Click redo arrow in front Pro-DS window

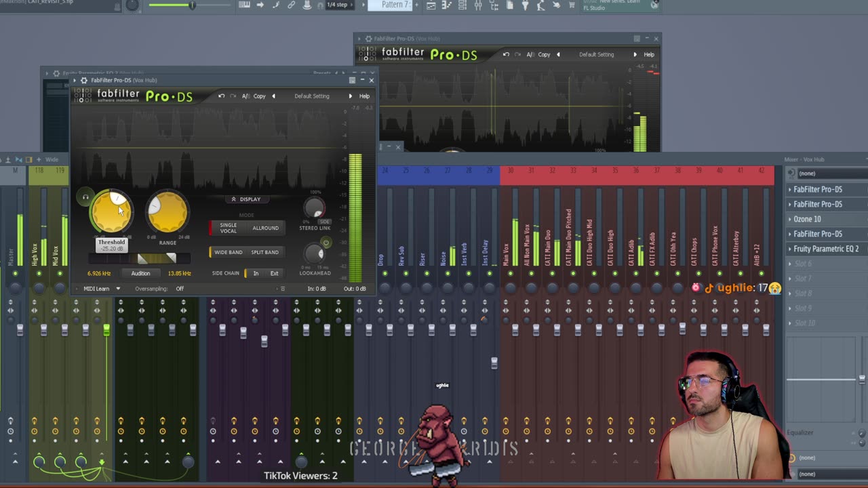click(x=233, y=96)
